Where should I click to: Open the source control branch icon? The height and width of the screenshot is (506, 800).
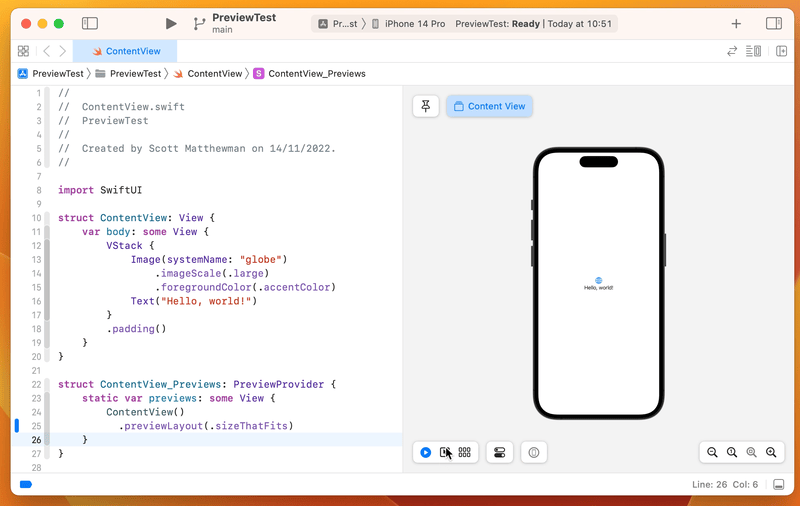pyautogui.click(x=199, y=23)
